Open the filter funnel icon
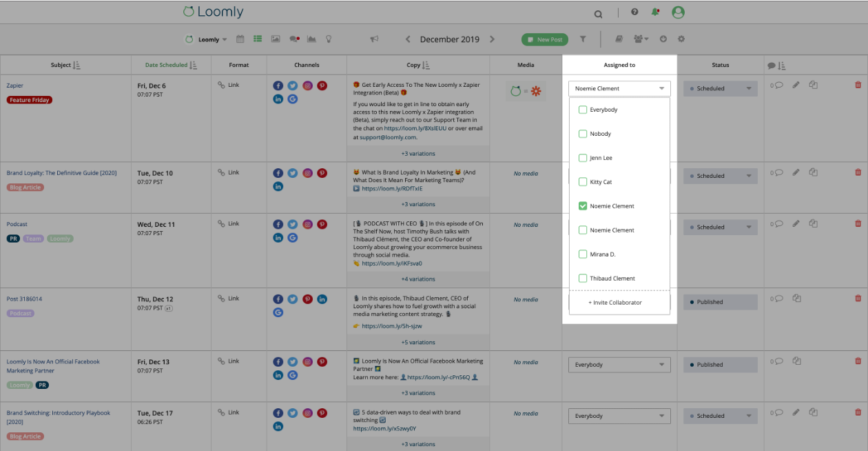The height and width of the screenshot is (451, 868). [x=583, y=39]
